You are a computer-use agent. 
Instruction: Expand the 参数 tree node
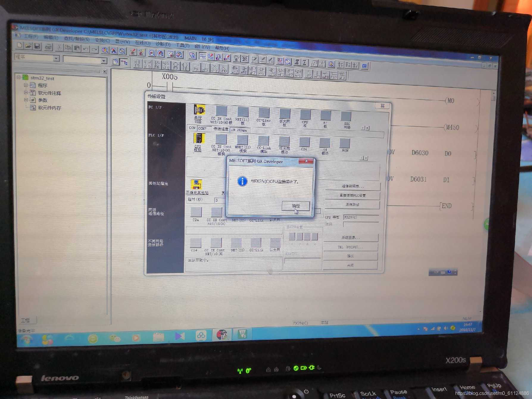(x=26, y=100)
